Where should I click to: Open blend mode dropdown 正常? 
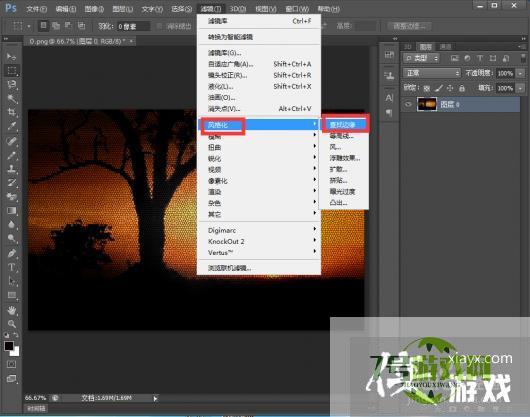pos(432,73)
